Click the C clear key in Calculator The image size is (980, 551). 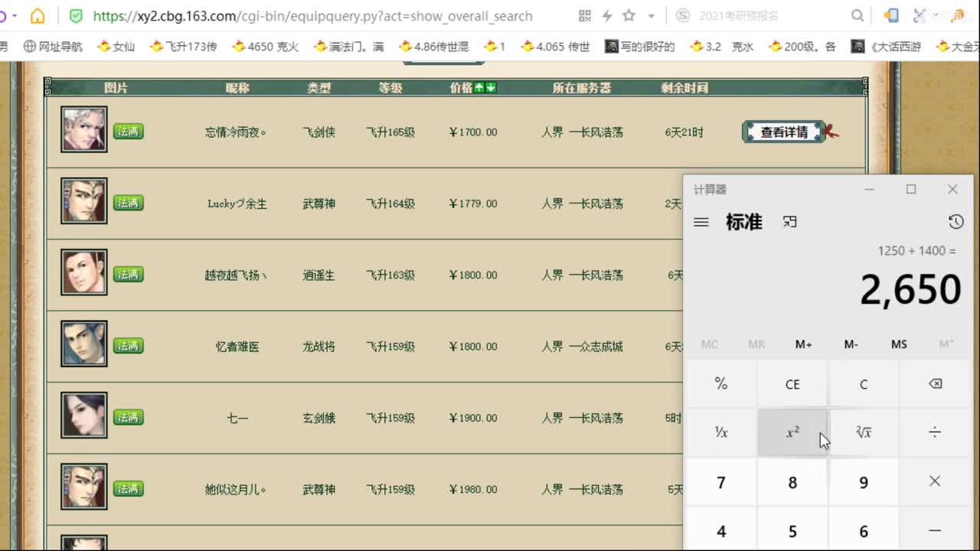864,384
